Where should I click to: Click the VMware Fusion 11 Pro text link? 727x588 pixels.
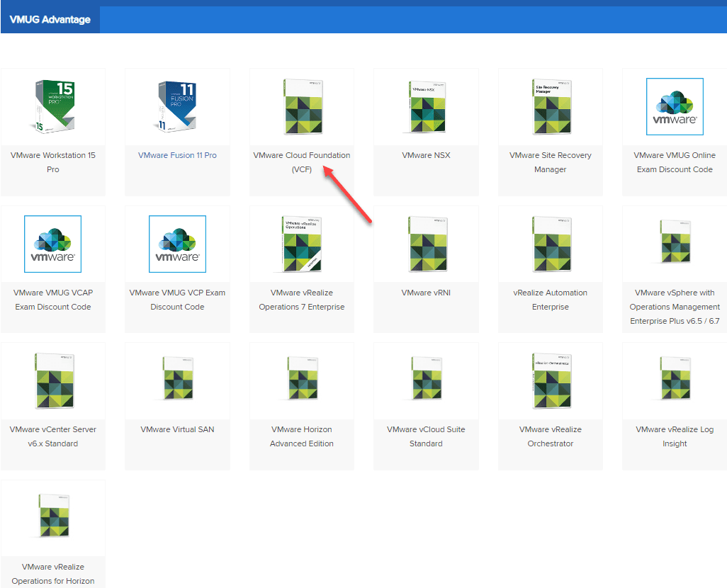tap(177, 155)
